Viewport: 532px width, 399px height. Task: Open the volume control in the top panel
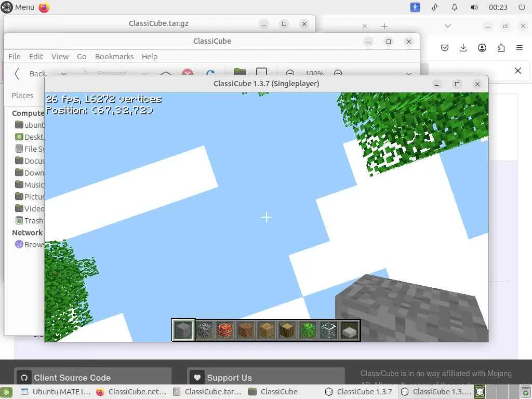click(x=474, y=7)
